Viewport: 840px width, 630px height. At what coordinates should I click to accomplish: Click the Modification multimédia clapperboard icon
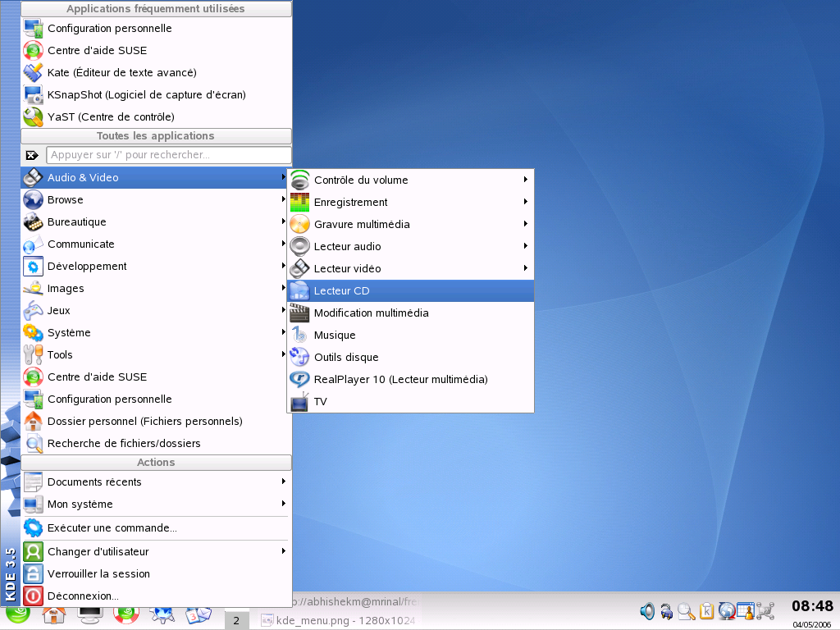coord(299,313)
